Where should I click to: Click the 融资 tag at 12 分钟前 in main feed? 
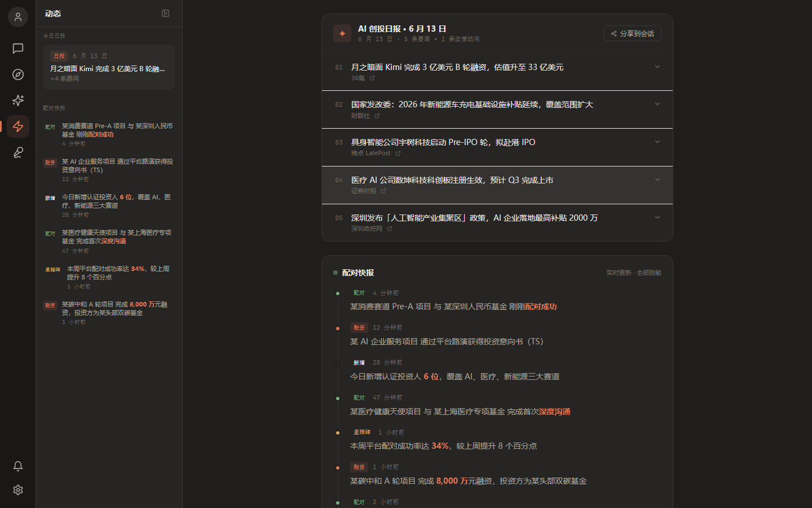[x=359, y=327]
